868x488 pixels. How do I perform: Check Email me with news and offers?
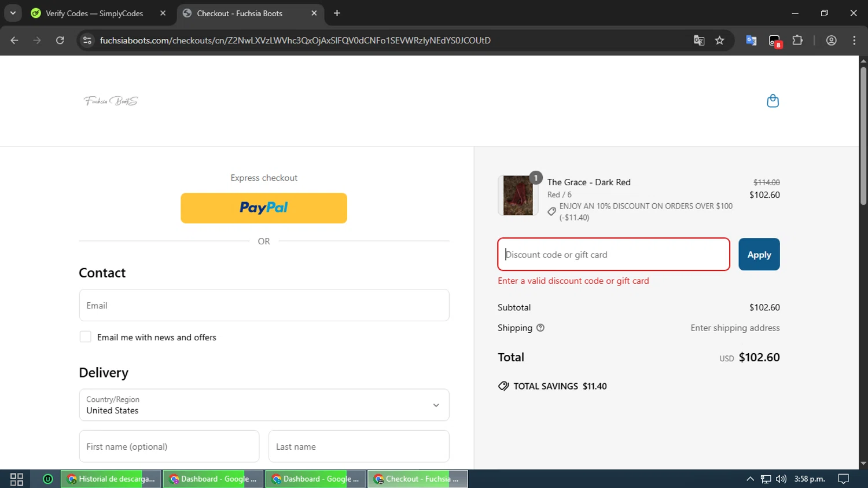pyautogui.click(x=85, y=337)
